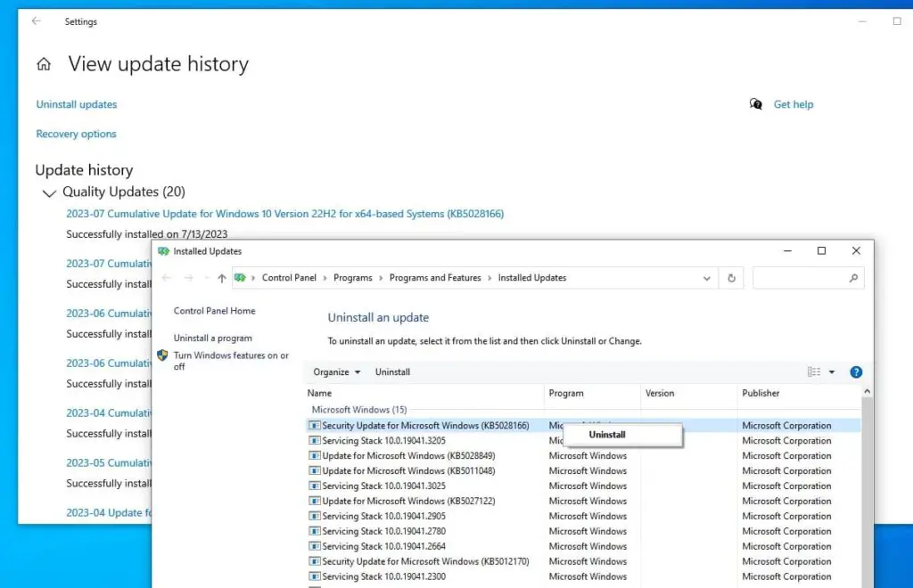Click Programs in the address bar breadcrumb

[x=353, y=277]
